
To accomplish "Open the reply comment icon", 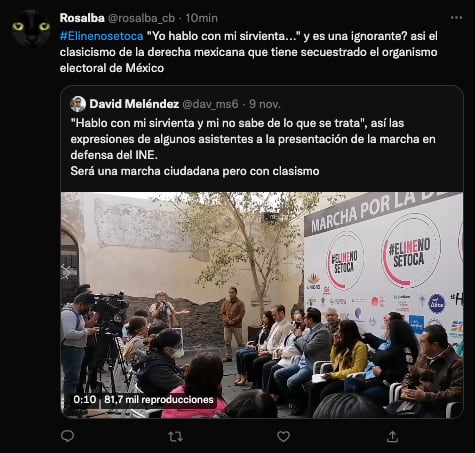I will point(67,436).
